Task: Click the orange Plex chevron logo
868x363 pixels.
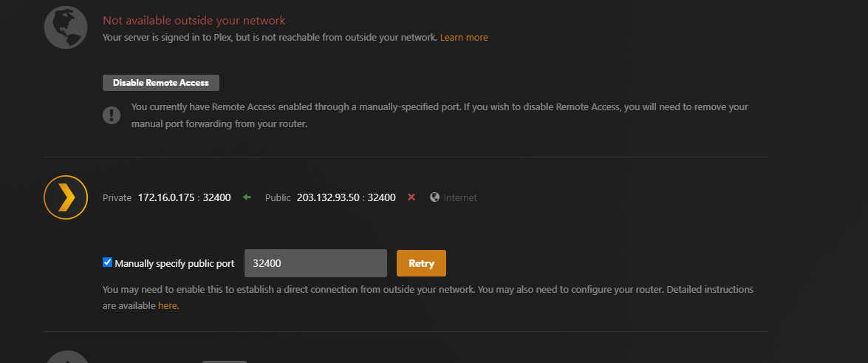Action: pos(66,197)
